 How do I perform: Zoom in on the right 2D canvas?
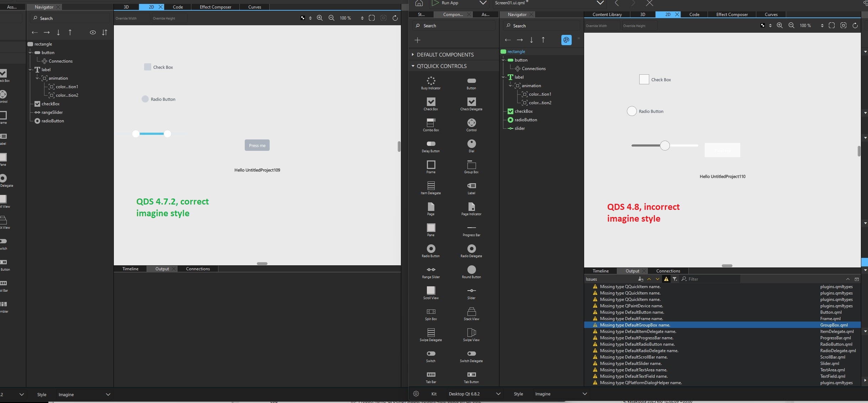pyautogui.click(x=779, y=26)
